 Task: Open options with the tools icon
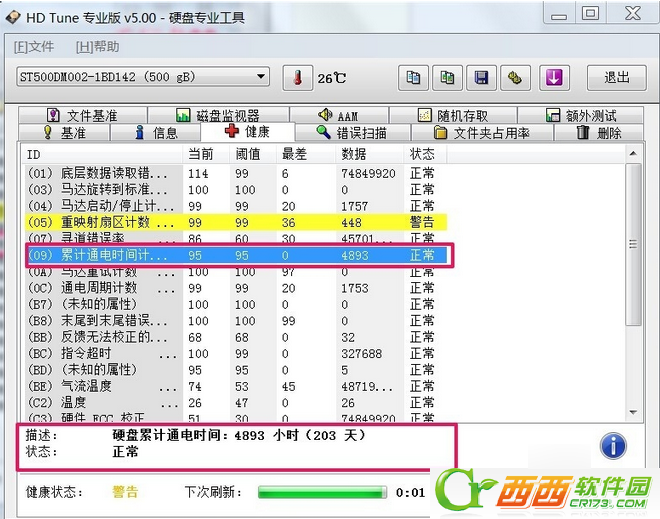[516, 78]
